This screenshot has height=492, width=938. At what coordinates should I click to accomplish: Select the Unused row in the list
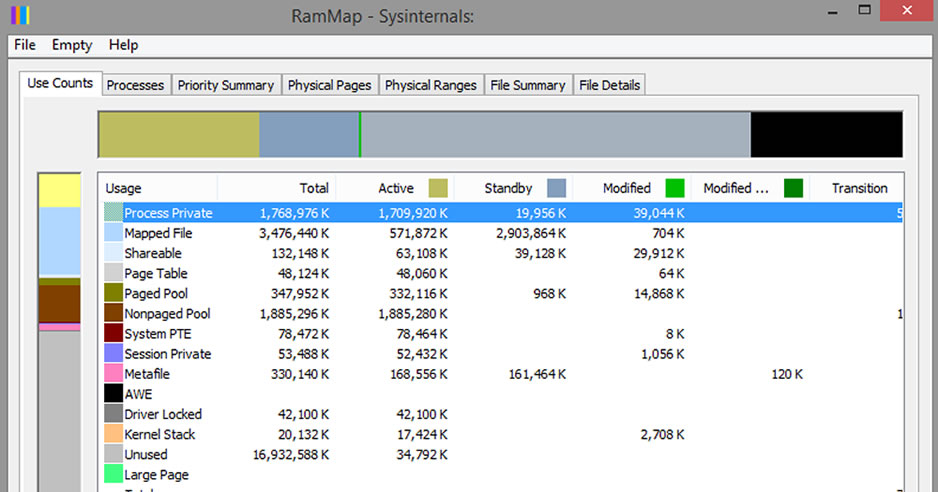click(x=502, y=454)
